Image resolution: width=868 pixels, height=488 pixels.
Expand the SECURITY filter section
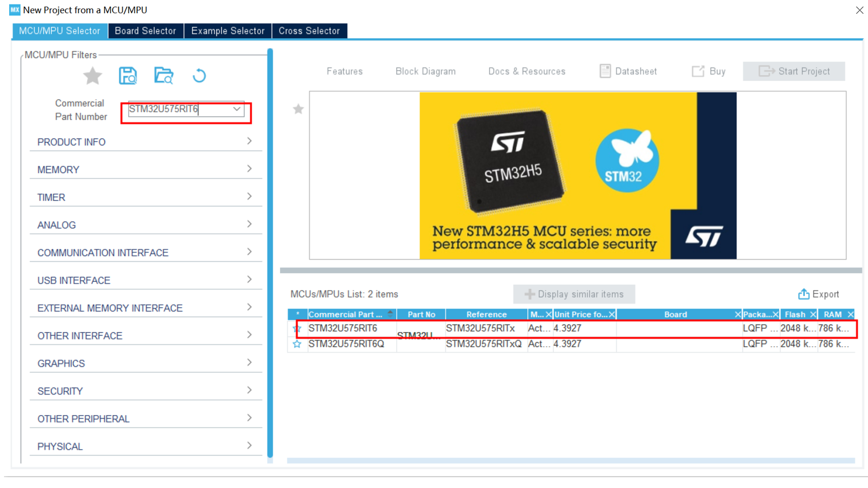[146, 391]
